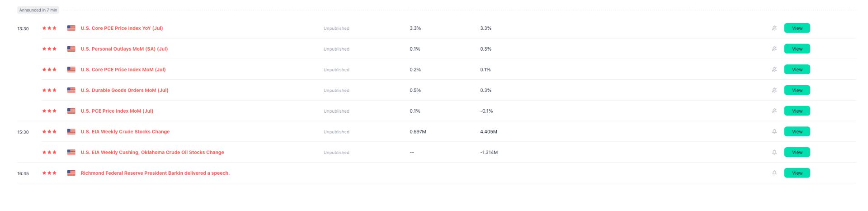The height and width of the screenshot is (211, 868).
Task: Open Richmond Fed President Barkin speech link
Action: 155,173
